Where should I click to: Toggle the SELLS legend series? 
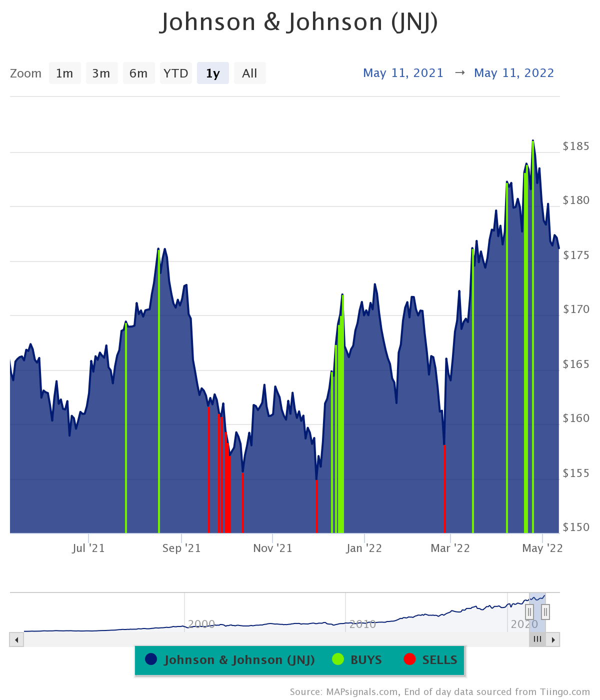(x=430, y=660)
